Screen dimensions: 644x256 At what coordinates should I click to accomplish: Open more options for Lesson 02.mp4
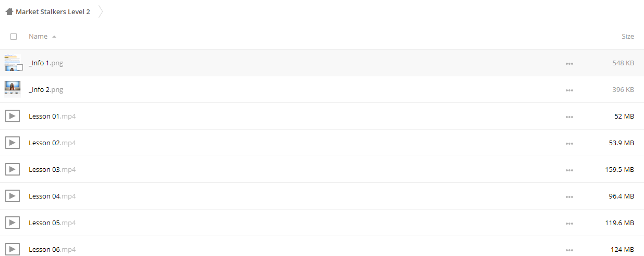(x=569, y=143)
